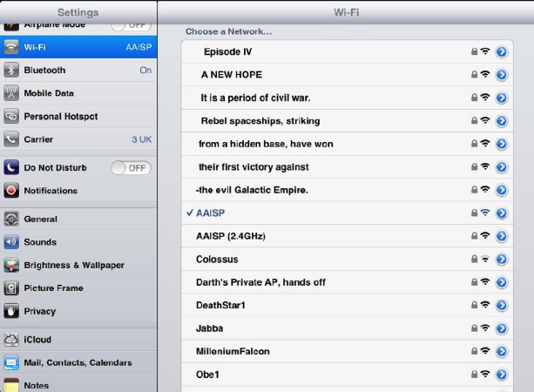Tap the iCloud cloud icon

[11, 340]
